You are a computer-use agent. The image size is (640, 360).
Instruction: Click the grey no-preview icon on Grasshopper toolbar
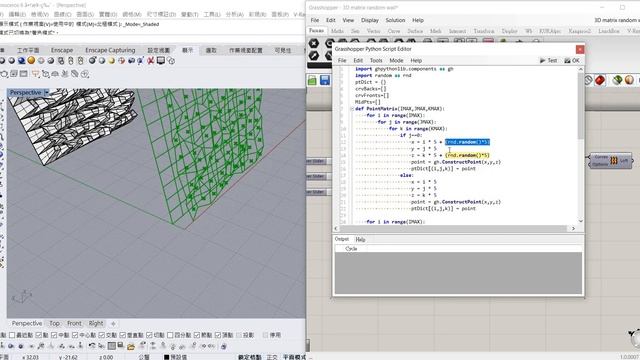click(x=588, y=80)
